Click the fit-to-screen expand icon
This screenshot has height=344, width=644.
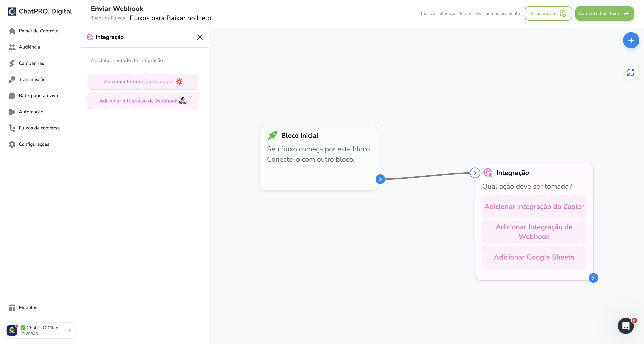click(631, 73)
